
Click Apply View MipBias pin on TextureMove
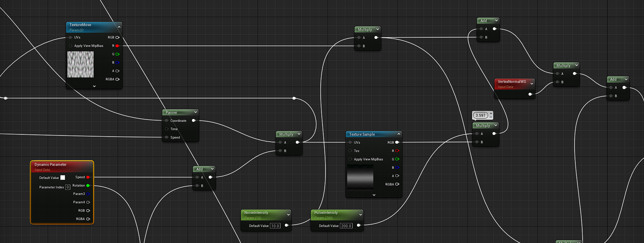click(70, 46)
